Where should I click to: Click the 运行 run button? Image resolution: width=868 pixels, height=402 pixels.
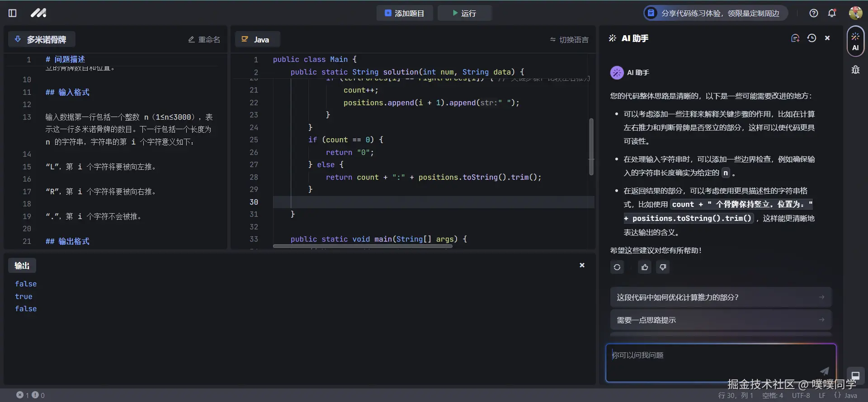tap(464, 13)
